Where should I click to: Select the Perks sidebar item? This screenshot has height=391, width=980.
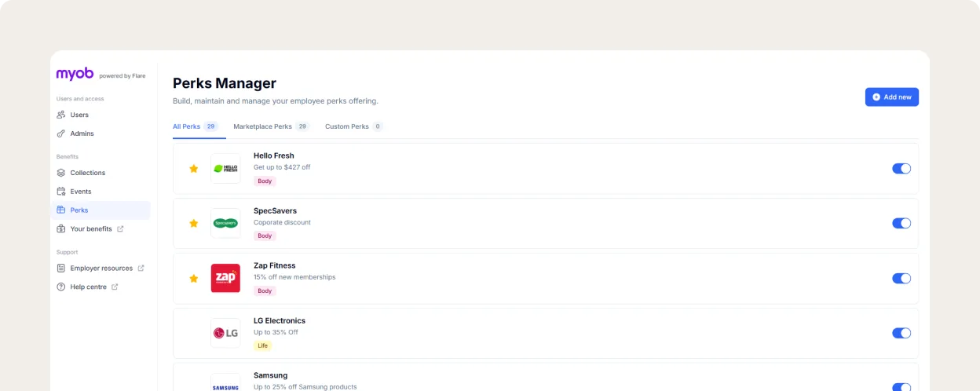coord(101,210)
